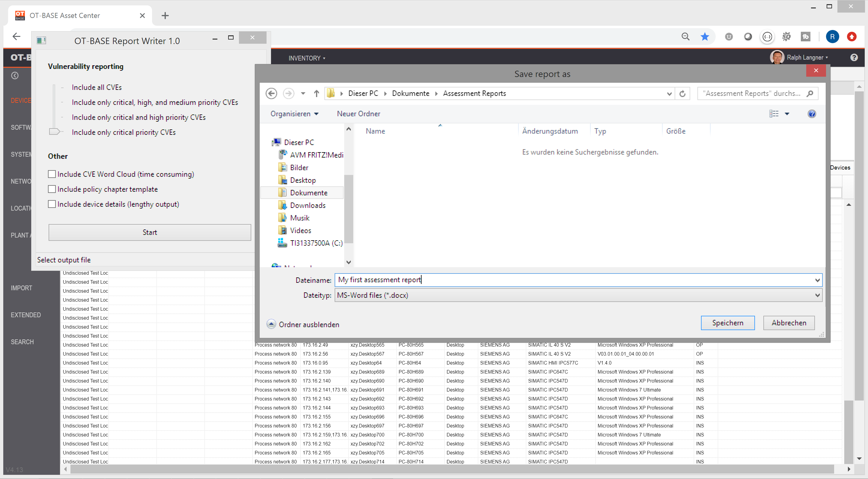Change the file list view layout icon

774,114
